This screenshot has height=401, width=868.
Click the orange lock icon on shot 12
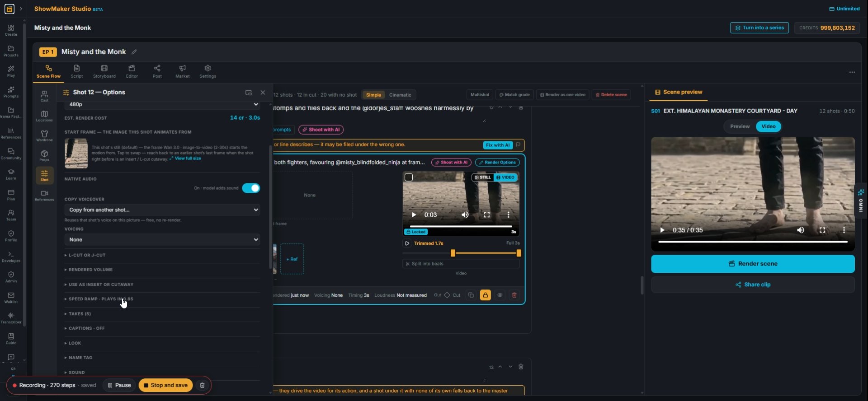pos(485,295)
